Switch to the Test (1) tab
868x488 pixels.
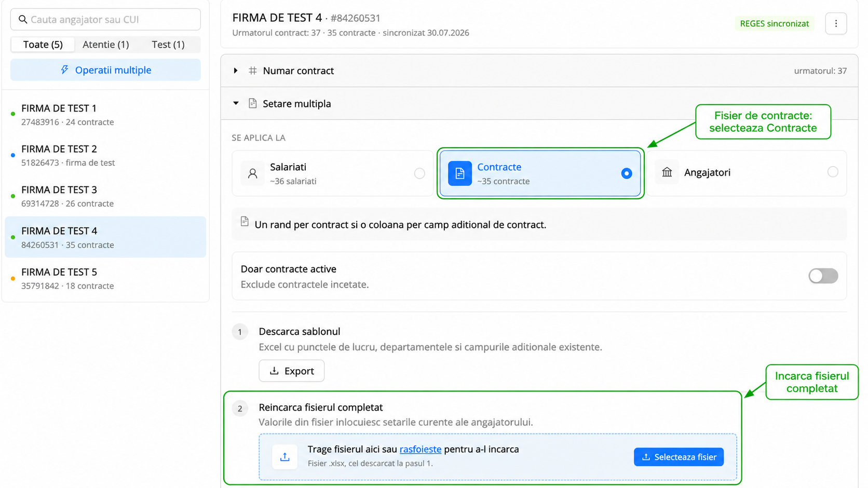168,45
